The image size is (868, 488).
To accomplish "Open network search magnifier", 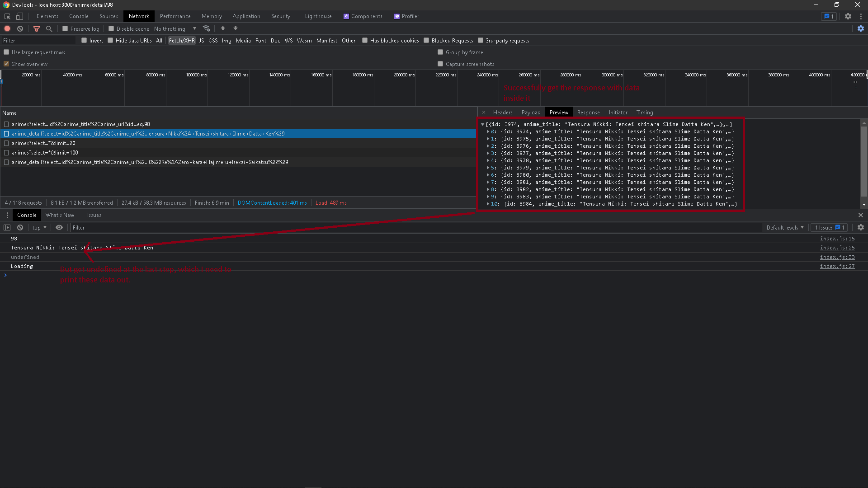I will (49, 28).
